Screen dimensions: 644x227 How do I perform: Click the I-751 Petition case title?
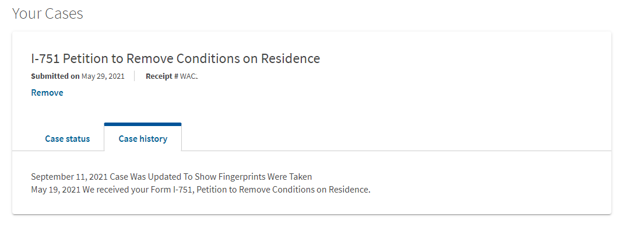tap(175, 58)
